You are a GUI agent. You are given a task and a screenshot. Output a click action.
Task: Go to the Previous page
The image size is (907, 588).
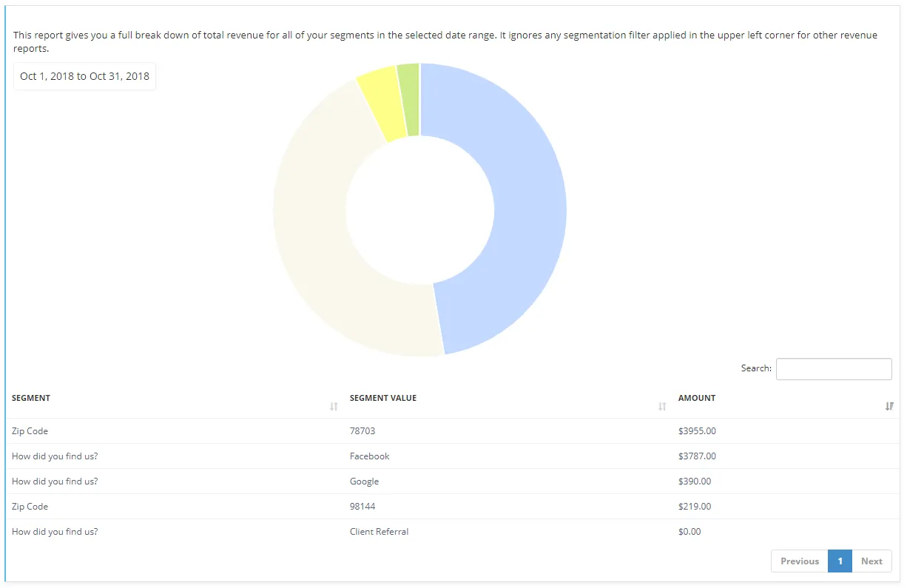[800, 561]
